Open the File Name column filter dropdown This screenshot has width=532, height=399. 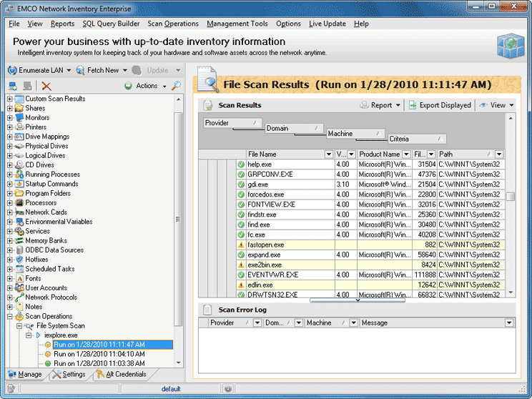(329, 154)
